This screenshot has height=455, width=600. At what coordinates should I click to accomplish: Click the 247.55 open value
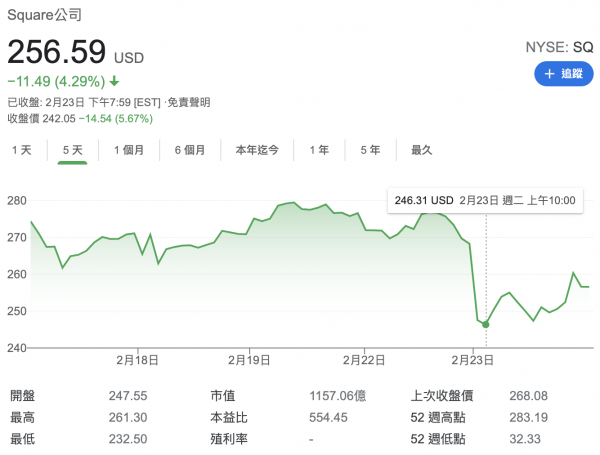tap(128, 396)
